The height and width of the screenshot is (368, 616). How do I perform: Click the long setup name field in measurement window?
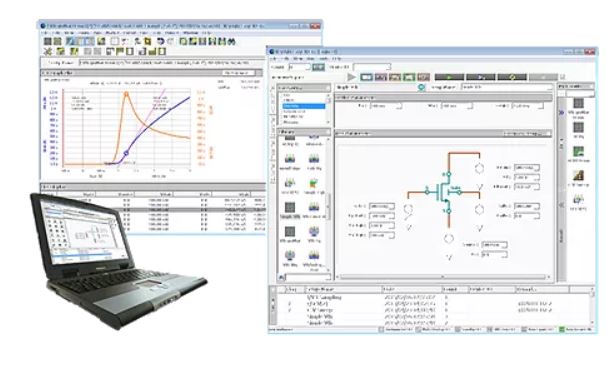506,87
